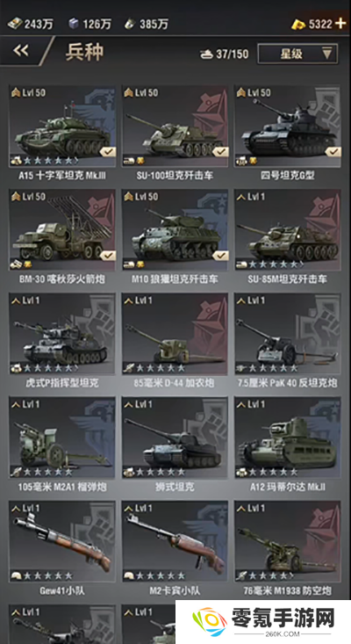Screen dimensions: 351x644
Task: Toggle the checkmark on A15 十字军坦克 card
Action: [x=107, y=151]
